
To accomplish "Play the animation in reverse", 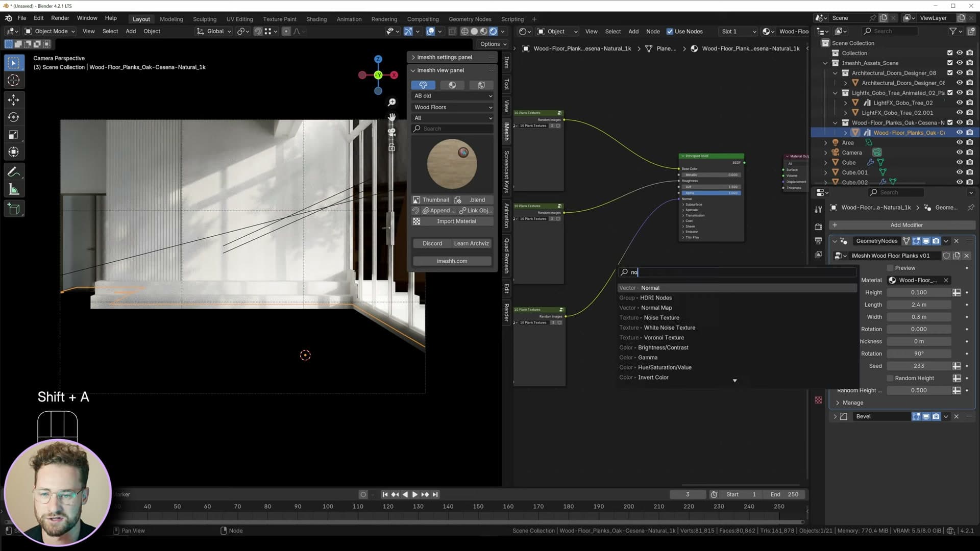I will tap(405, 494).
